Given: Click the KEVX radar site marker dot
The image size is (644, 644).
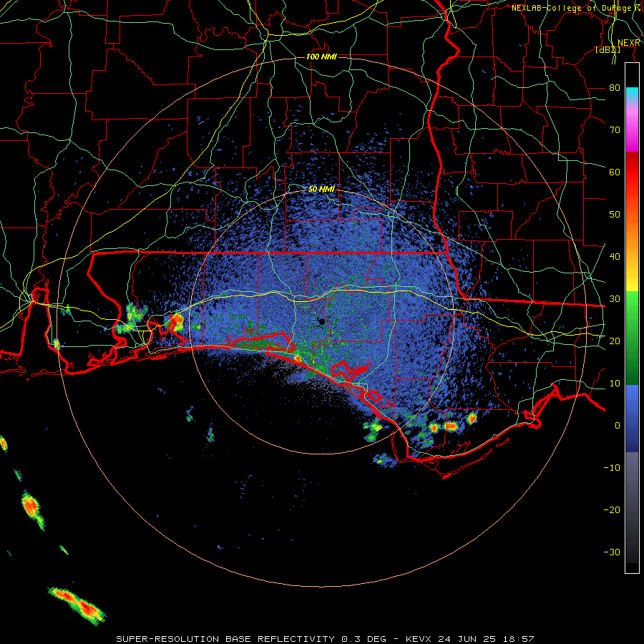Looking at the screenshot, I should [321, 321].
